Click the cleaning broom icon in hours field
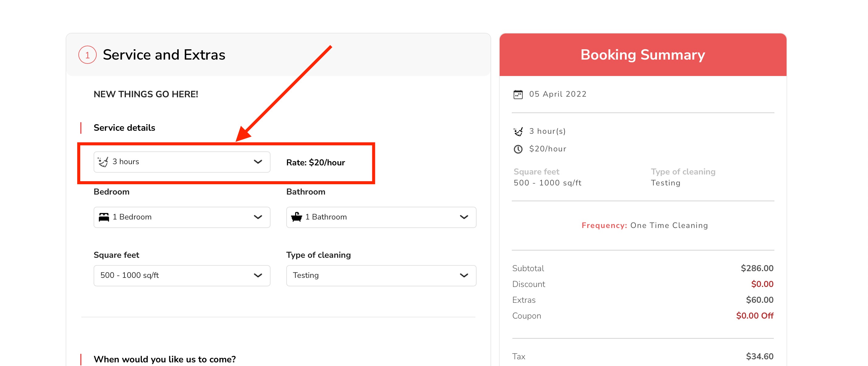The height and width of the screenshot is (366, 868). coord(103,162)
